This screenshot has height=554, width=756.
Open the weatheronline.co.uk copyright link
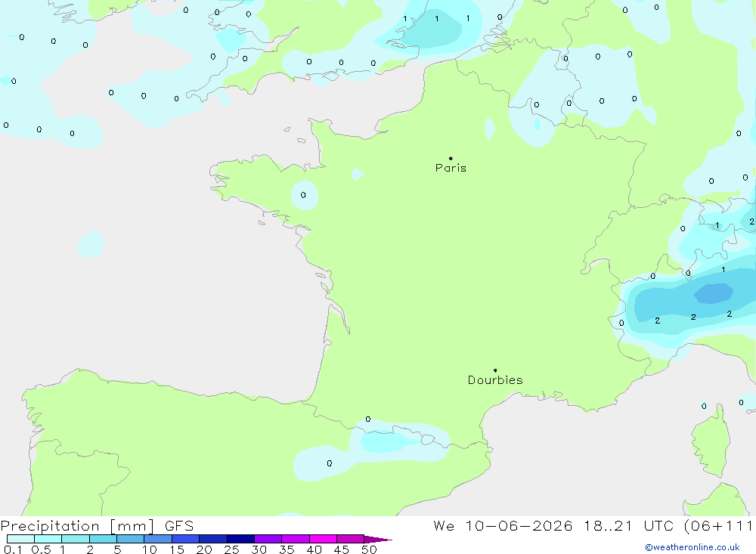[692, 547]
